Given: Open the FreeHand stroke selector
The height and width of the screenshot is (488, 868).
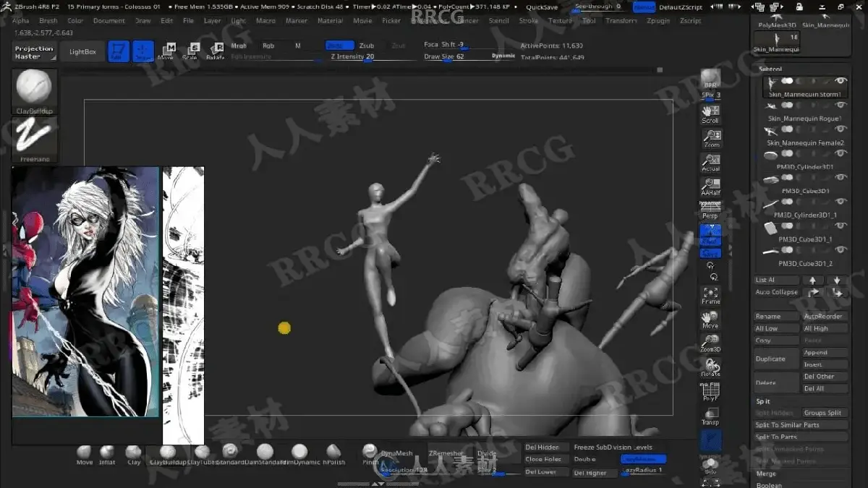Looking at the screenshot, I should coord(34,140).
